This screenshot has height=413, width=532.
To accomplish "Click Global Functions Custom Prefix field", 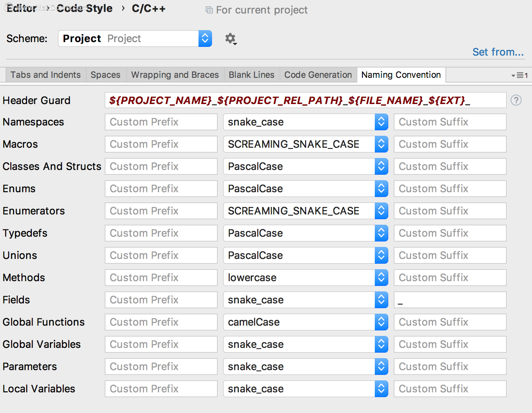I will [x=161, y=322].
